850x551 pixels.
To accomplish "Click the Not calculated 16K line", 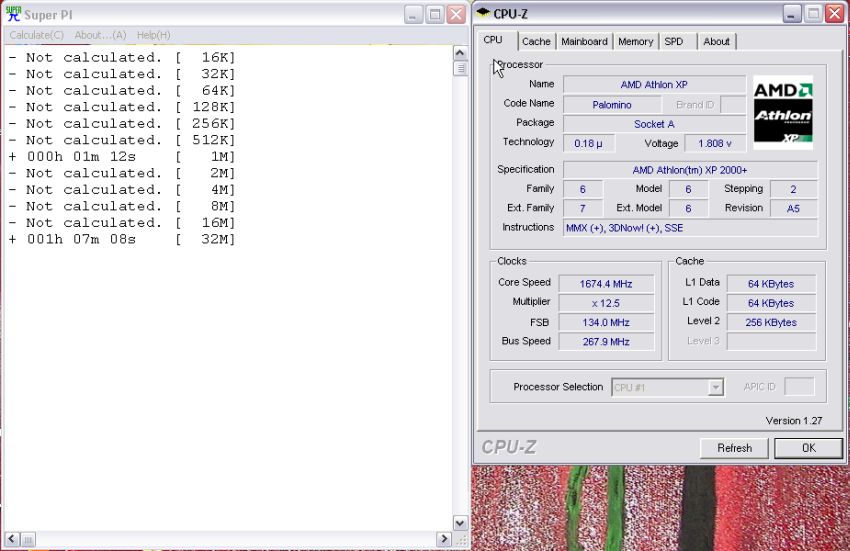I will point(122,57).
